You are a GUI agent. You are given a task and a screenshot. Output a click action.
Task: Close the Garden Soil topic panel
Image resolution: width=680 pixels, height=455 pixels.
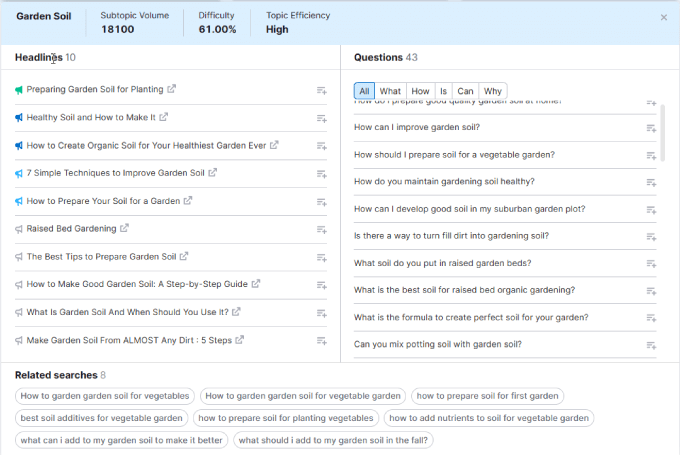[x=664, y=17]
